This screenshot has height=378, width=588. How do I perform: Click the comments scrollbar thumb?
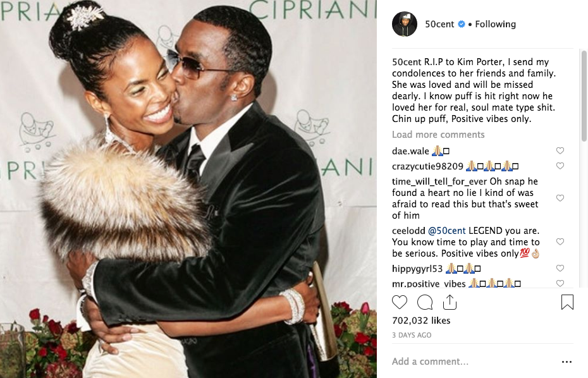(584, 96)
